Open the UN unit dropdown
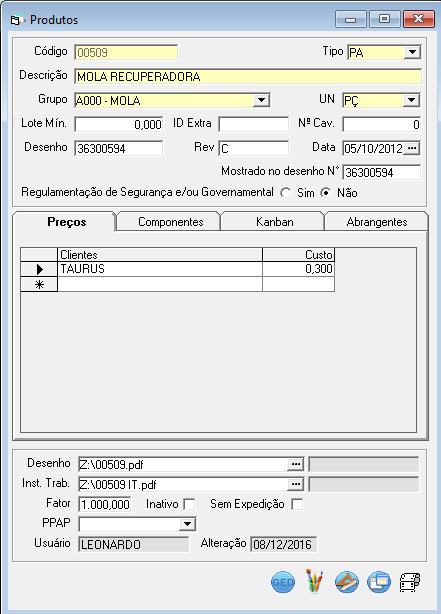The width and height of the screenshot is (441, 614). [411, 100]
